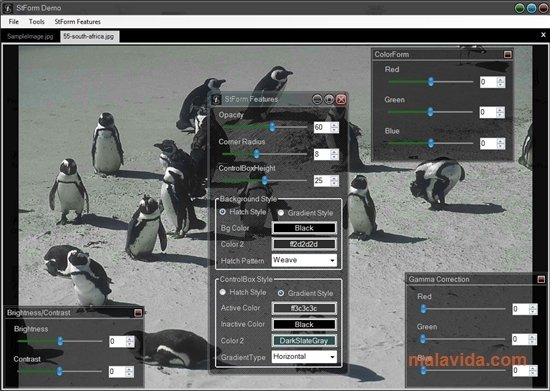Click the Contrast value field
The image size is (550, 391).
(x=117, y=372)
